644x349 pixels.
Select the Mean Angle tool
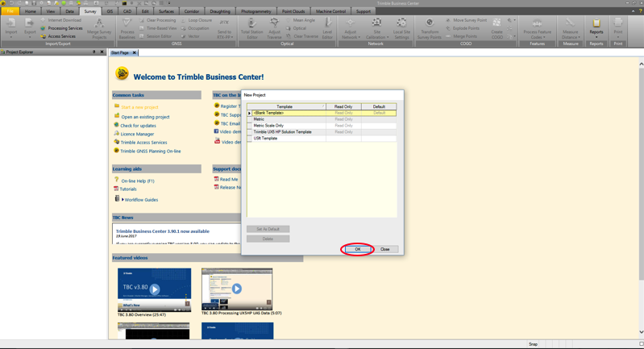[x=300, y=20]
